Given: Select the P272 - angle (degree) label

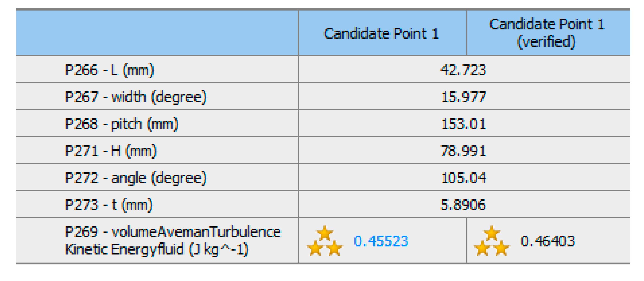Looking at the screenshot, I should point(136,178).
